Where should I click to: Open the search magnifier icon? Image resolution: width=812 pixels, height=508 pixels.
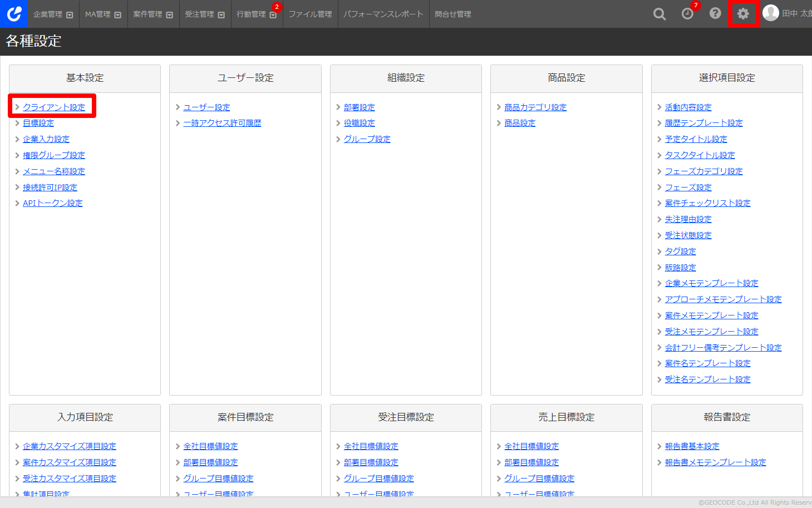tap(660, 14)
